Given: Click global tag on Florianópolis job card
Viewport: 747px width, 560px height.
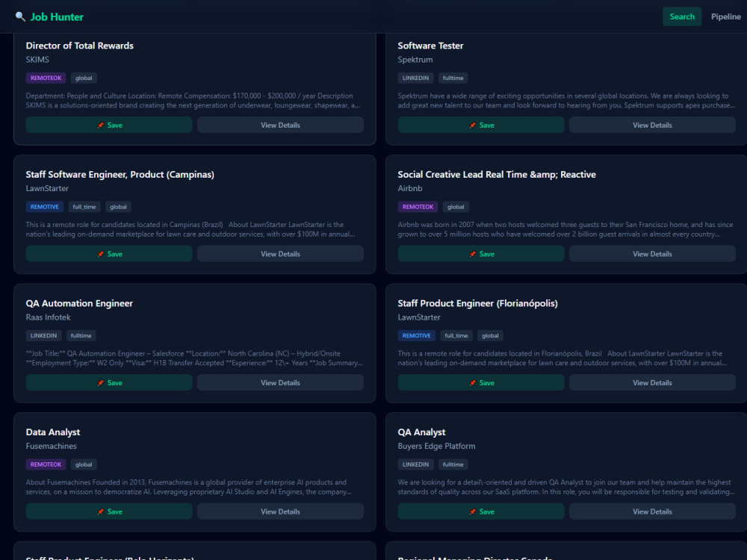Looking at the screenshot, I should pyautogui.click(x=490, y=336).
